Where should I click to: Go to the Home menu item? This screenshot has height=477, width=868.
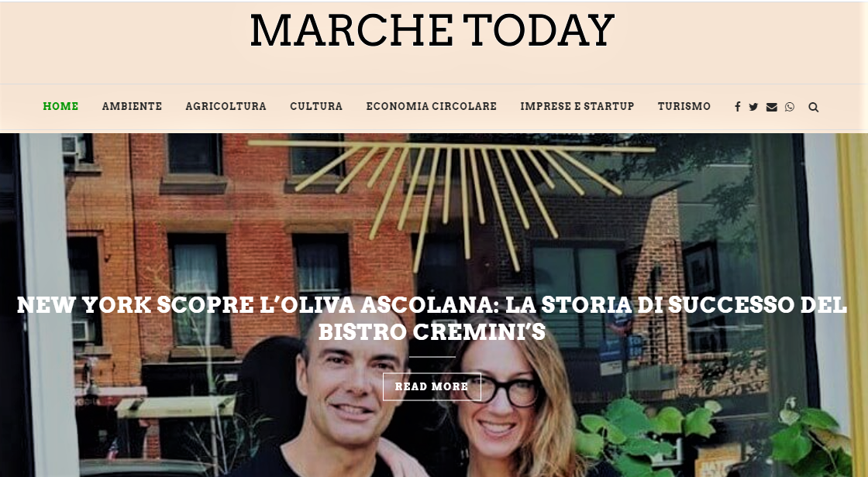point(61,106)
